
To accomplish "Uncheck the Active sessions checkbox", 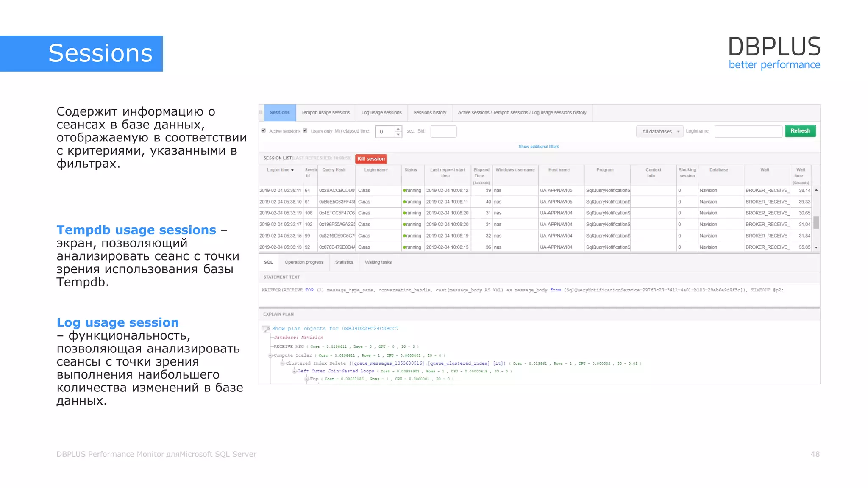I will pyautogui.click(x=264, y=130).
